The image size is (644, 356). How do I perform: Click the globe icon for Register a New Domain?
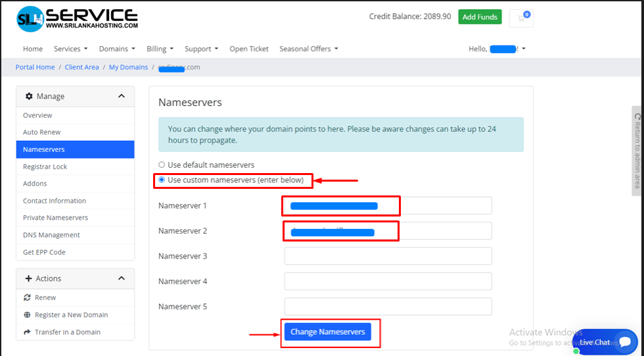(x=27, y=315)
